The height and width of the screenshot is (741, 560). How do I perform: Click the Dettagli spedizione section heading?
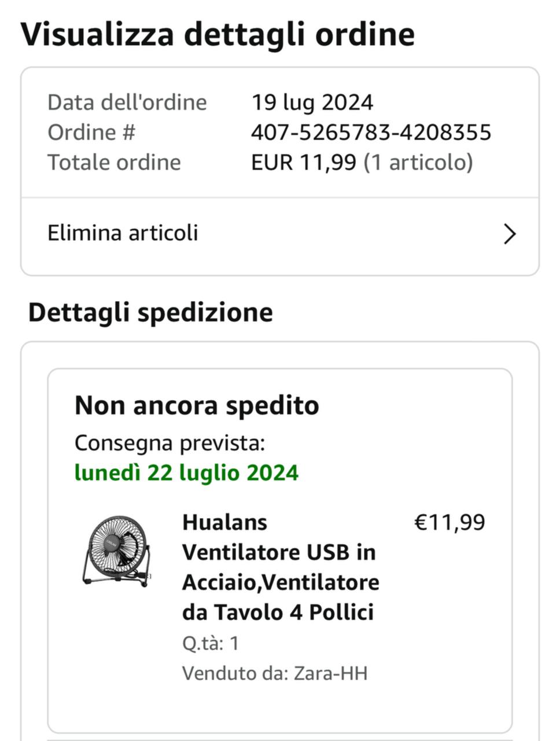pos(150,313)
